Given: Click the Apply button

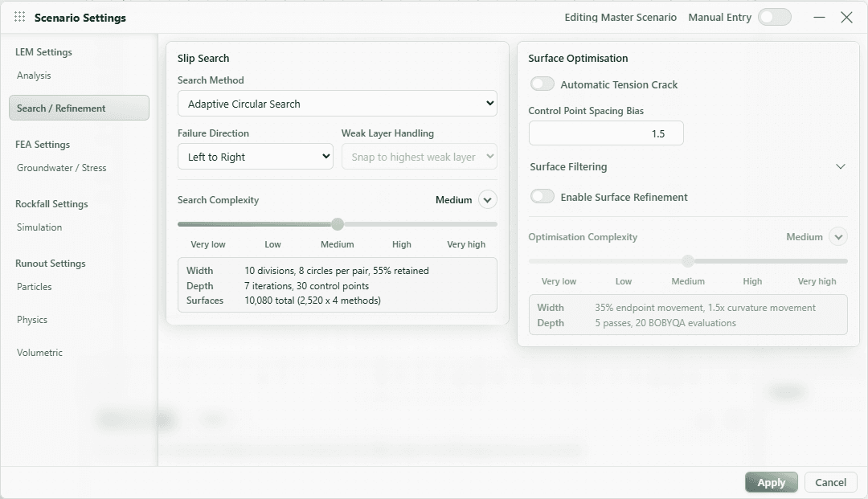Looking at the screenshot, I should [x=771, y=482].
